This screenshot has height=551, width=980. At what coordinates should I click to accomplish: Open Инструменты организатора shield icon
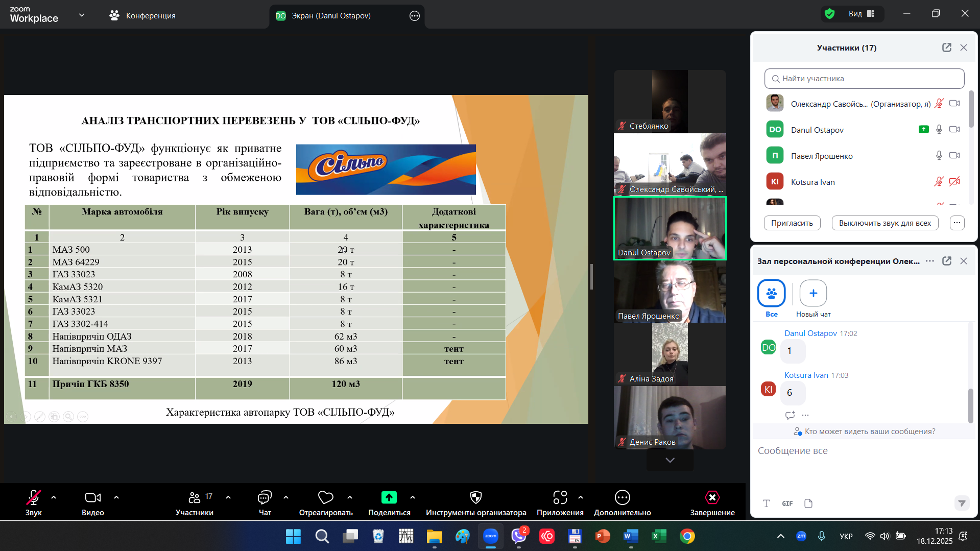click(475, 497)
